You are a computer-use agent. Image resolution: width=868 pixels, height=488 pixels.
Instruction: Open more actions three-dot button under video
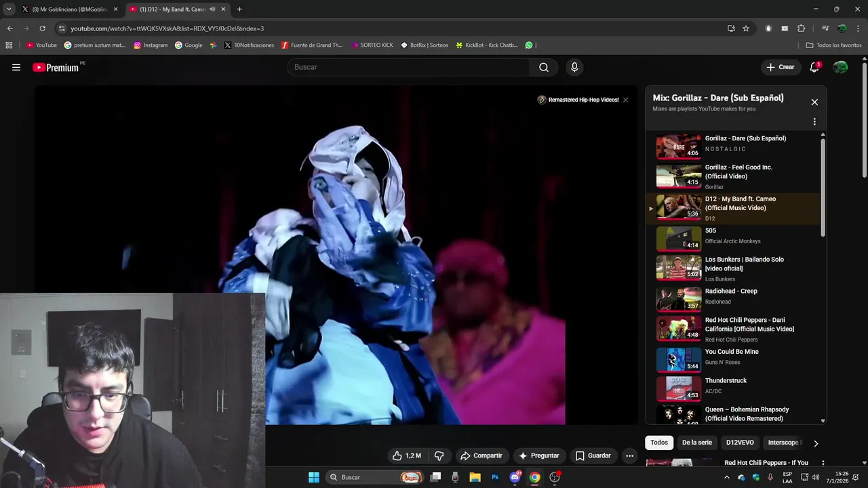coord(629,455)
